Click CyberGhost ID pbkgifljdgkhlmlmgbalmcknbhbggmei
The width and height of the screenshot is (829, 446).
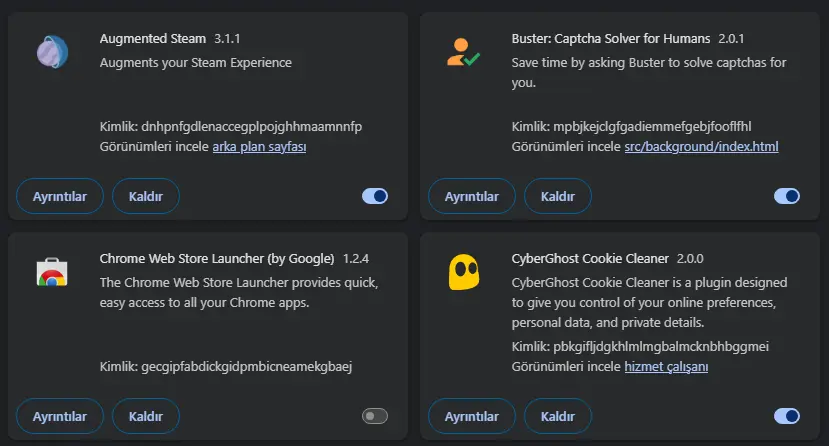pos(661,346)
